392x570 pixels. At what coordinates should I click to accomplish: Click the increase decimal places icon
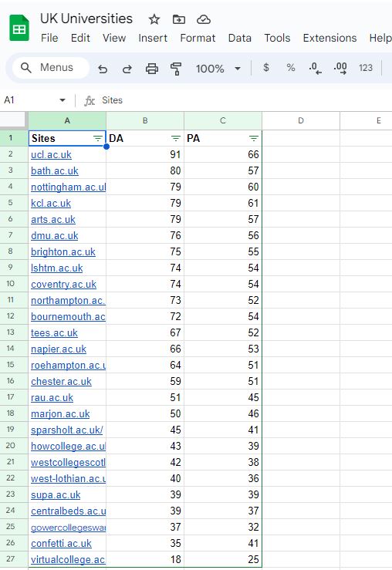click(x=340, y=68)
